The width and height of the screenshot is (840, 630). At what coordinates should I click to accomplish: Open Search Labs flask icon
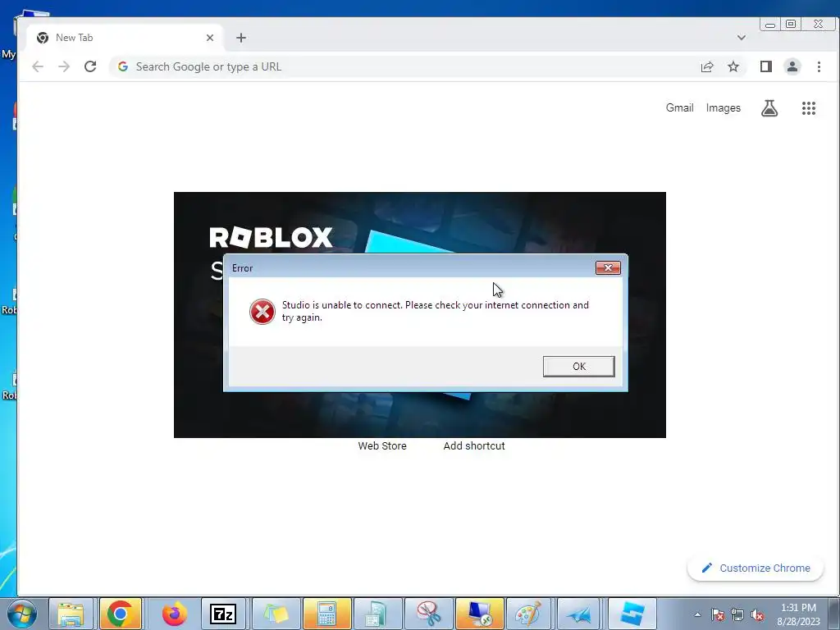coord(769,108)
